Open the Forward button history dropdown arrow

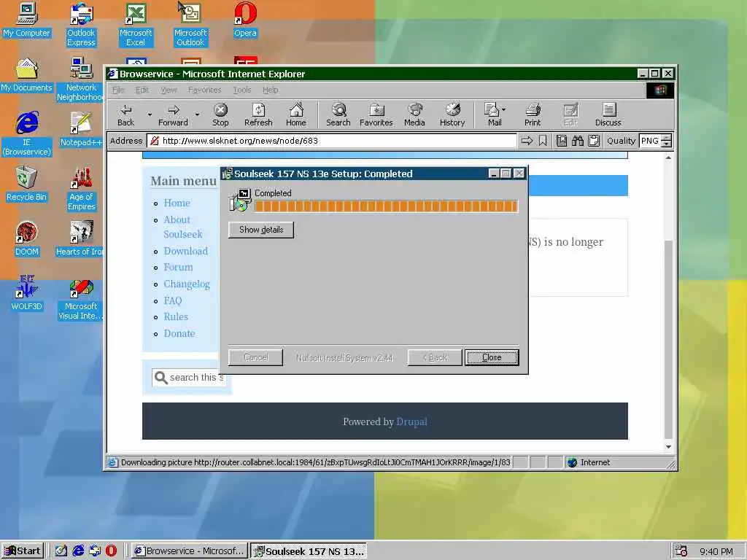pyautogui.click(x=197, y=114)
